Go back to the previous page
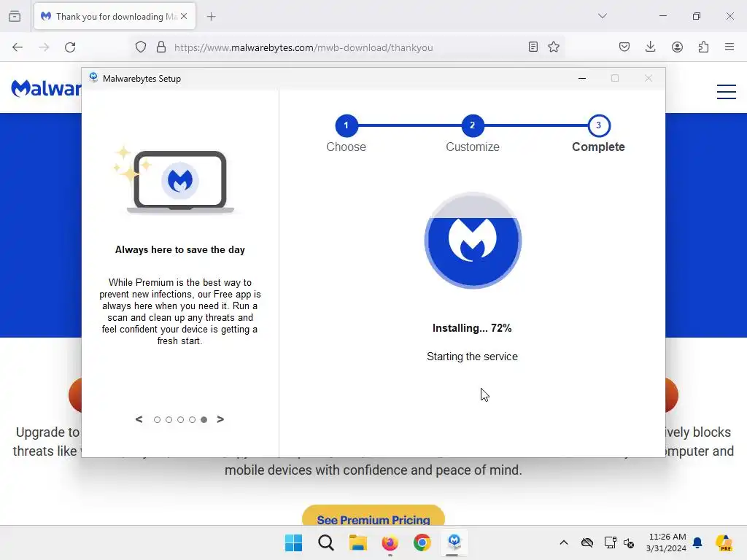Viewport: 747px width, 560px height. pyautogui.click(x=18, y=47)
